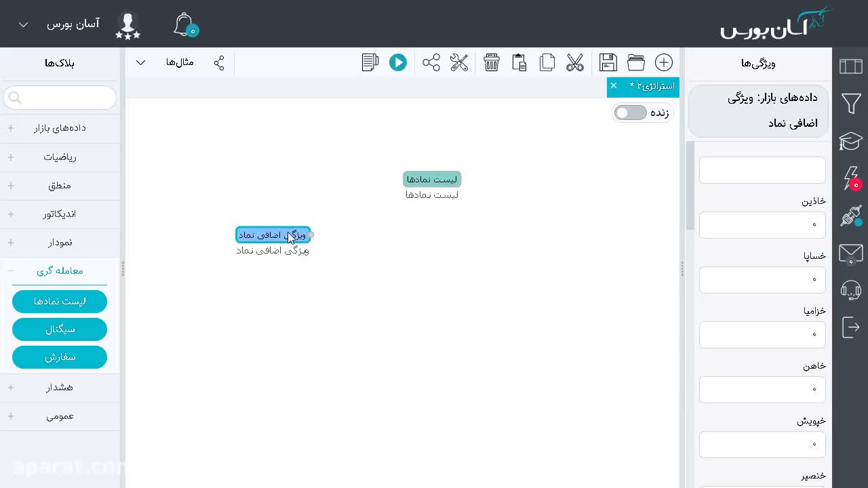Toggle the زنده live switch
Image resolution: width=868 pixels, height=488 pixels.
pyautogui.click(x=631, y=113)
